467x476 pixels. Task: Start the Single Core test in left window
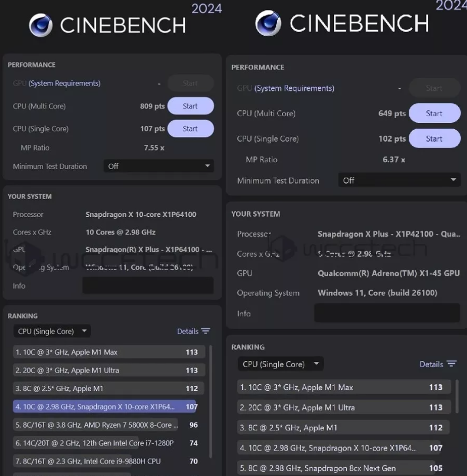coord(191,129)
